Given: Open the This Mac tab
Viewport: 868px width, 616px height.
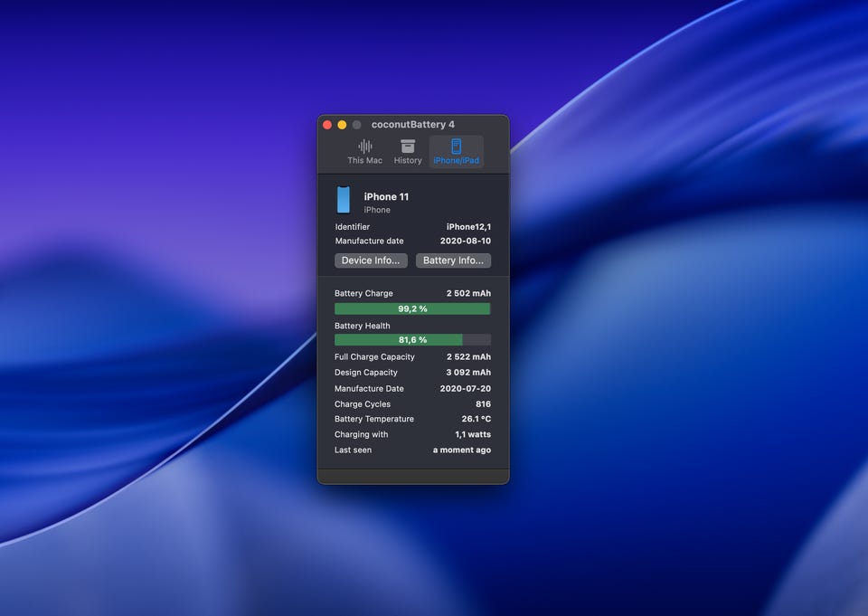Looking at the screenshot, I should click(364, 152).
